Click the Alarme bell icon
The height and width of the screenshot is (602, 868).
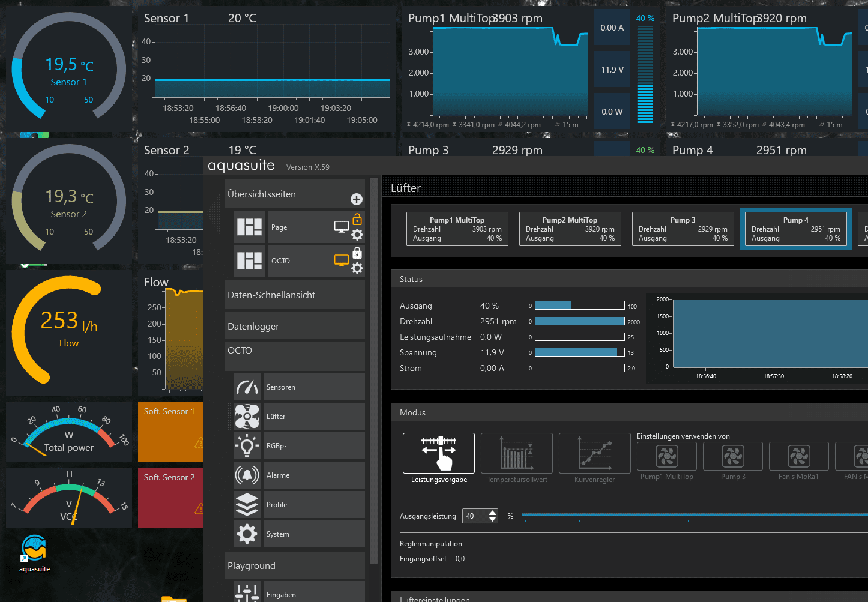click(247, 475)
